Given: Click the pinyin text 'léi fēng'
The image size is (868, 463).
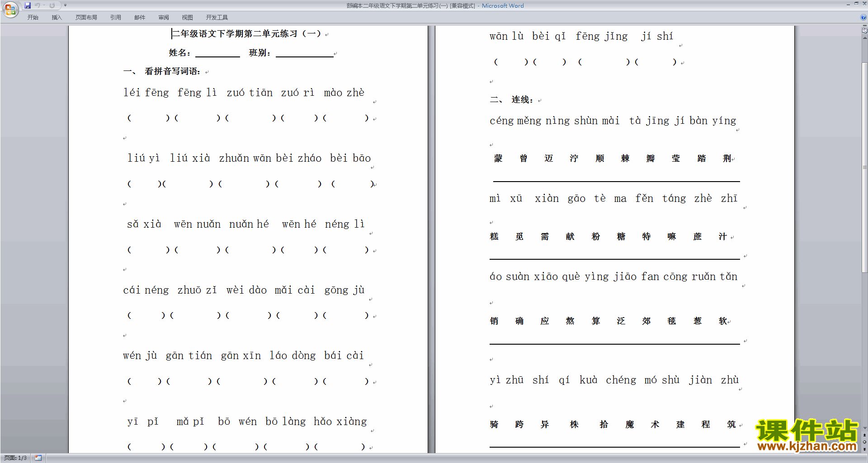Looking at the screenshot, I should coord(146,93).
